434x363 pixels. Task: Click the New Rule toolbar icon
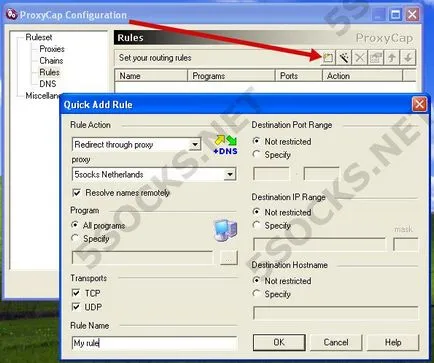327,58
